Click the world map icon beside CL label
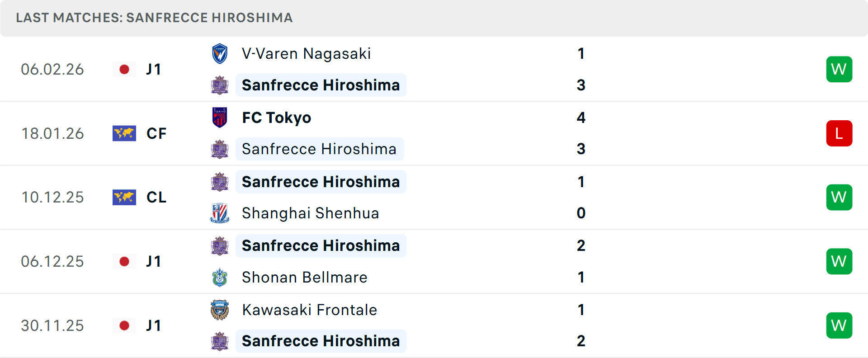 tap(124, 197)
